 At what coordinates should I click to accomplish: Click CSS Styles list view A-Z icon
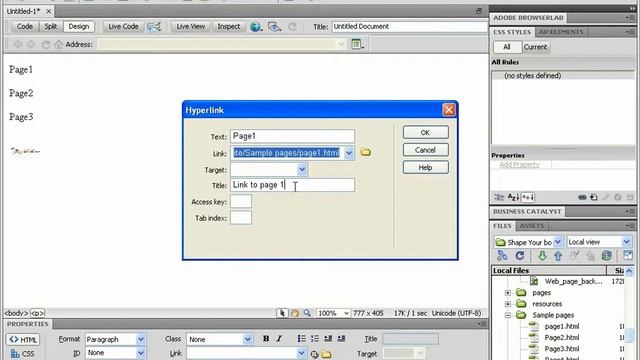tap(513, 197)
